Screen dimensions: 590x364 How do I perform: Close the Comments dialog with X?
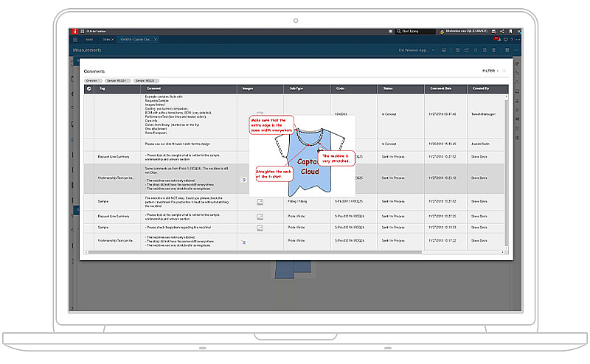(505, 71)
